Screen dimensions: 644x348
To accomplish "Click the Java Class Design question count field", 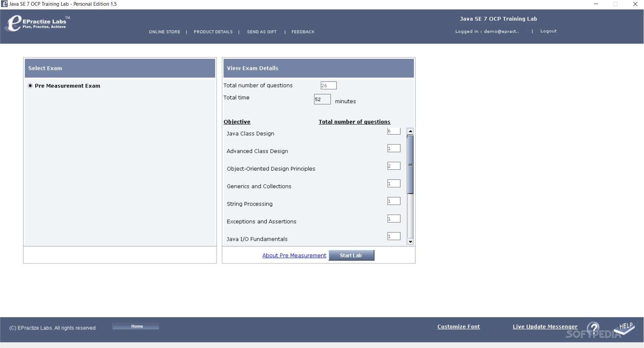I will pos(394,131).
